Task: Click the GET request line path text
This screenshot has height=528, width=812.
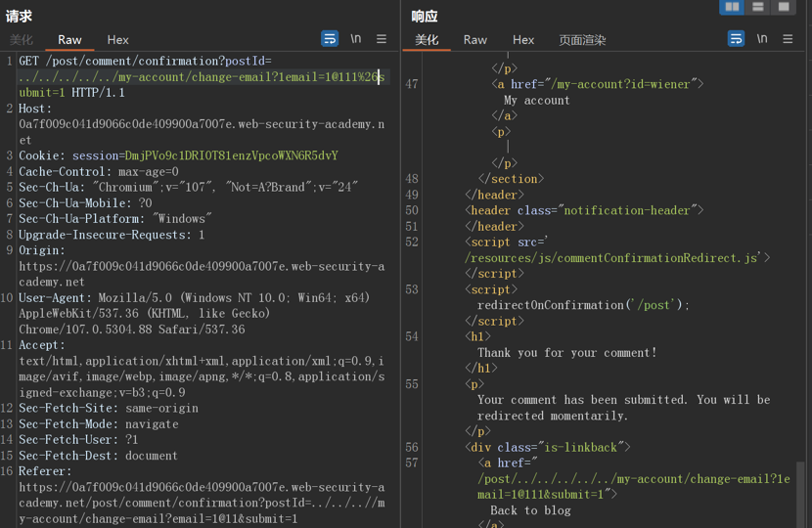Action: point(202,76)
